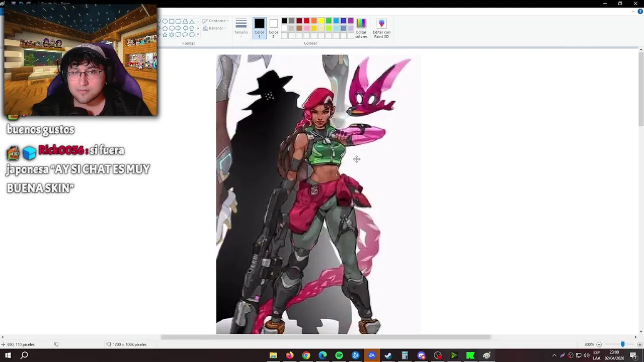This screenshot has width=644, height=362.
Task: Launch Firefox from the taskbar
Action: pos(290,355)
